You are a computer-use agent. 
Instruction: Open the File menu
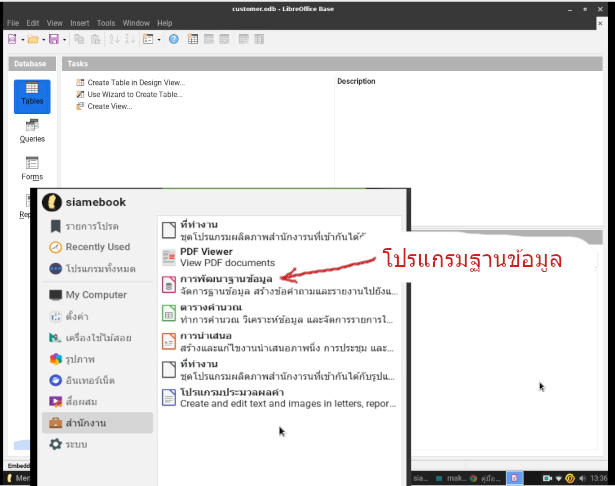[13, 23]
